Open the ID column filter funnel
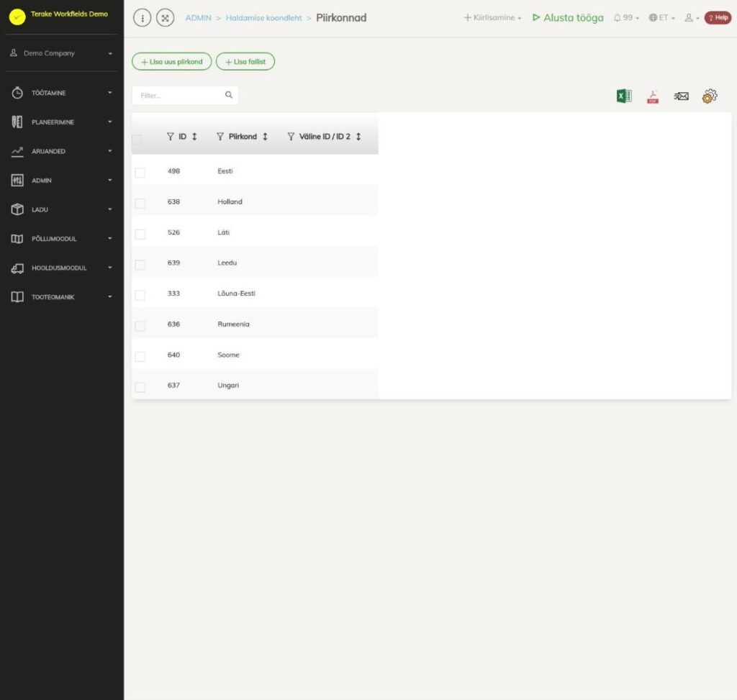The width and height of the screenshot is (737, 700). [170, 137]
